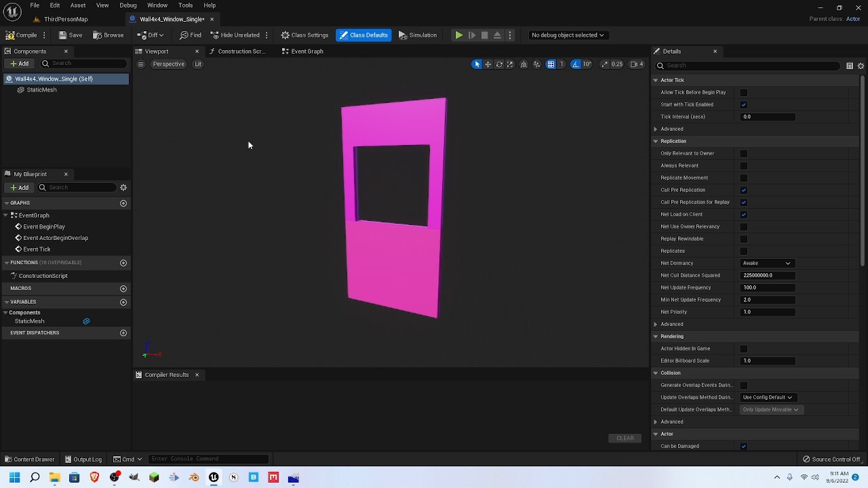This screenshot has height=488, width=868.
Task: Add a new graph with plus icon
Action: [123, 203]
